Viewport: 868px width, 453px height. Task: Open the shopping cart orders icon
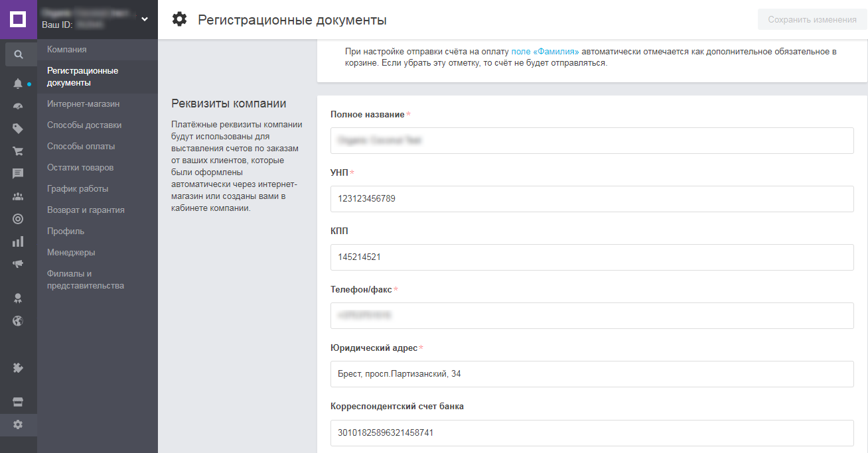(19, 151)
